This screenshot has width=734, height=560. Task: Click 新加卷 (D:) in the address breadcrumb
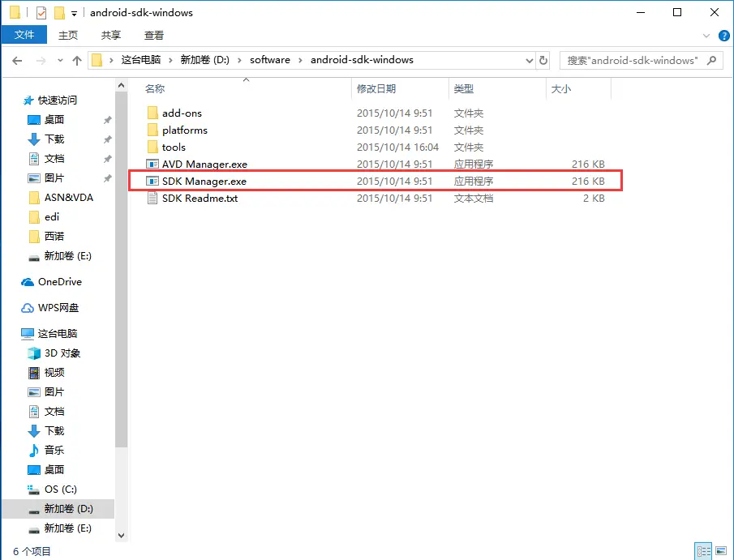point(205,60)
